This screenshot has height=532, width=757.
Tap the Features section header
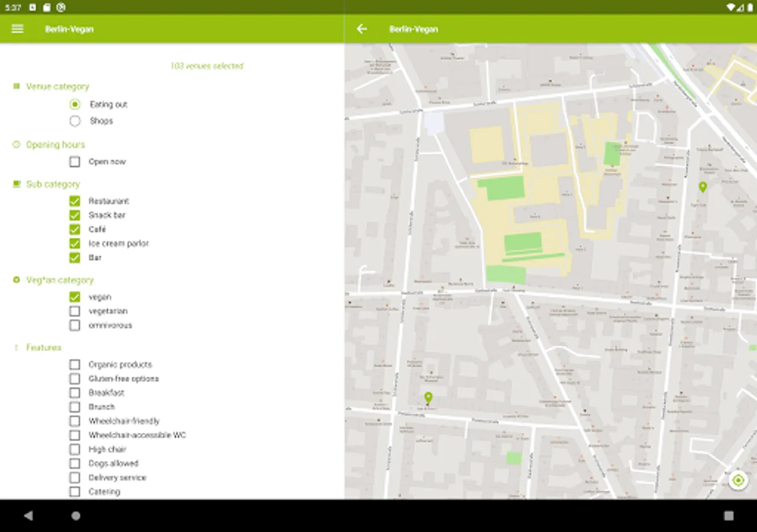(44, 348)
